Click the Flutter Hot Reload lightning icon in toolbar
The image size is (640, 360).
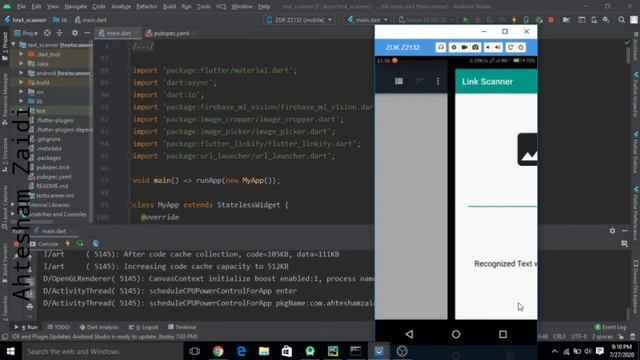coord(514,20)
